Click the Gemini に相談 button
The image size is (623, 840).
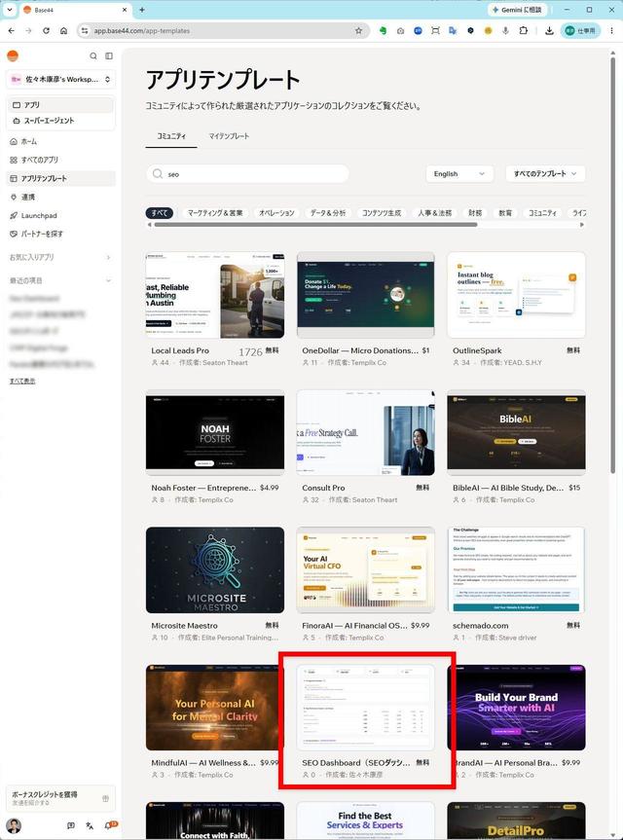click(518, 10)
